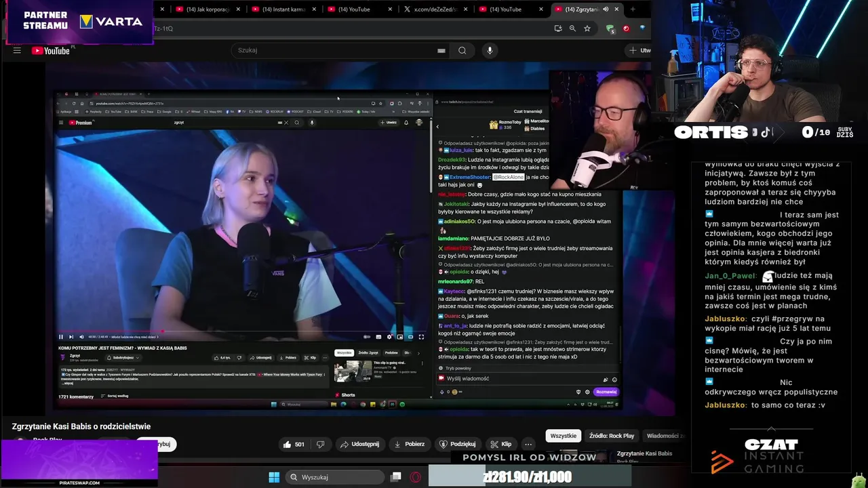Open the green shield extension

click(610, 28)
